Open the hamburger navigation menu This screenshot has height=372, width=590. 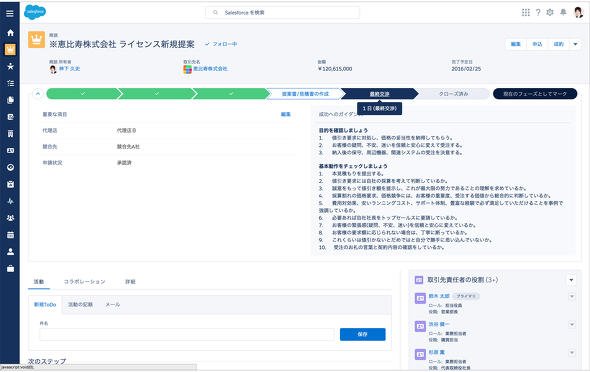click(x=10, y=14)
